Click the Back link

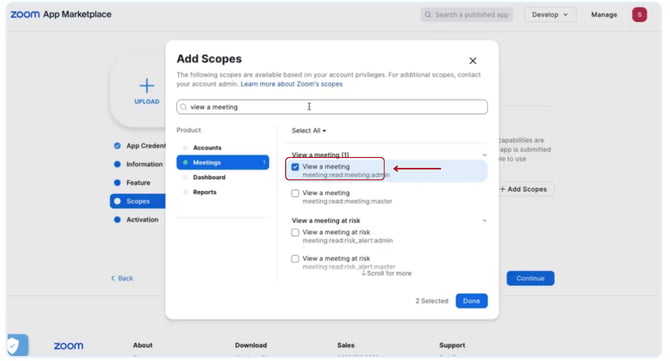pyautogui.click(x=122, y=278)
